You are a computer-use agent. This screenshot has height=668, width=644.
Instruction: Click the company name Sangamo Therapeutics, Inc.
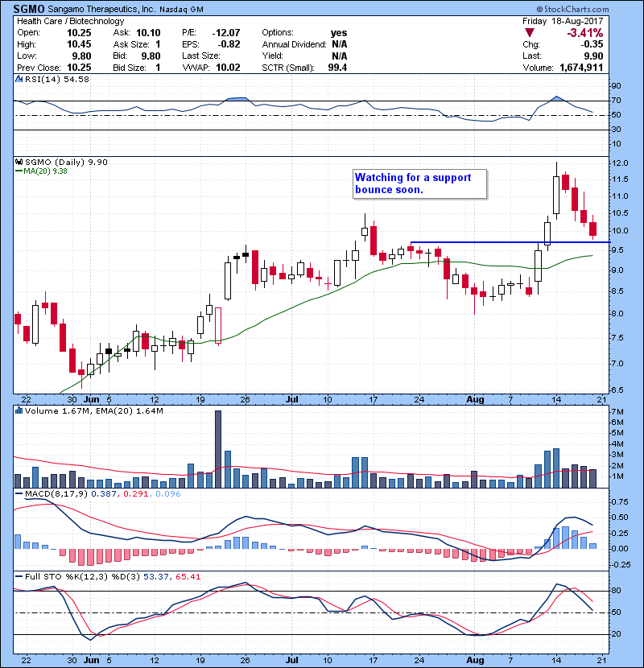coord(101,9)
